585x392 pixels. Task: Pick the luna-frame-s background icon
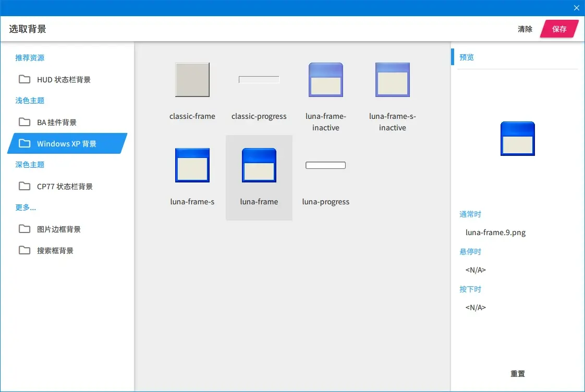[x=192, y=165]
